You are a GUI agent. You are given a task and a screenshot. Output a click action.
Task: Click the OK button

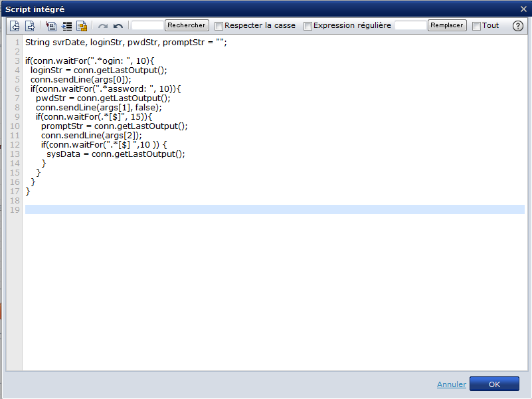tap(494, 384)
